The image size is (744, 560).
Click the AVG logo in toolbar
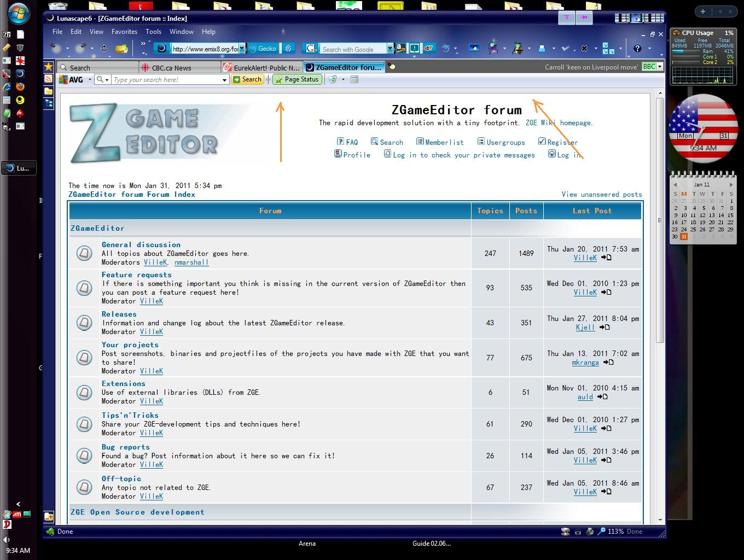(x=71, y=80)
